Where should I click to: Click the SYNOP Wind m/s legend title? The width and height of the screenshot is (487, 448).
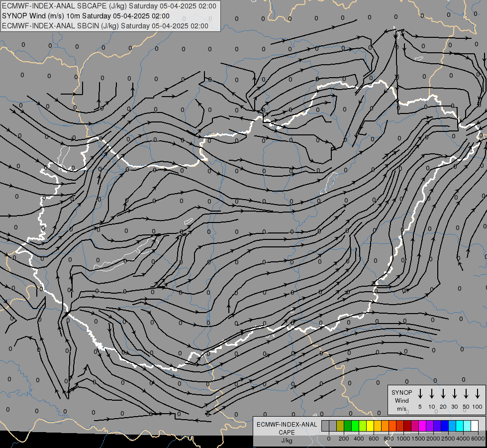tap(401, 400)
